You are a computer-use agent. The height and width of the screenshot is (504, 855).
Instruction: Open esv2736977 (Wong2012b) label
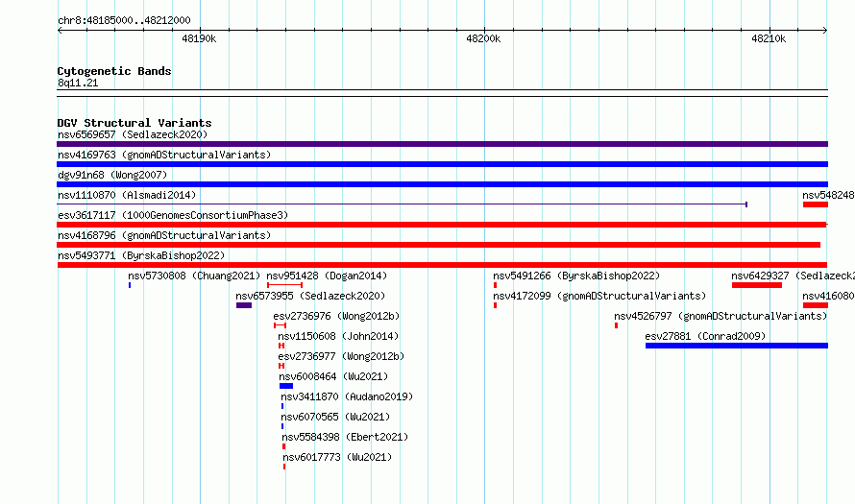341,356
